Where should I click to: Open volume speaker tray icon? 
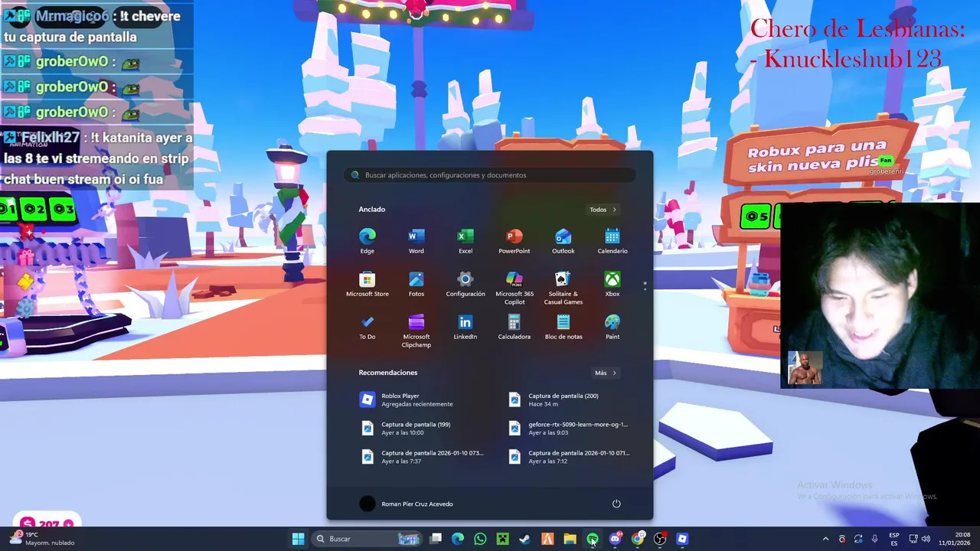point(927,539)
